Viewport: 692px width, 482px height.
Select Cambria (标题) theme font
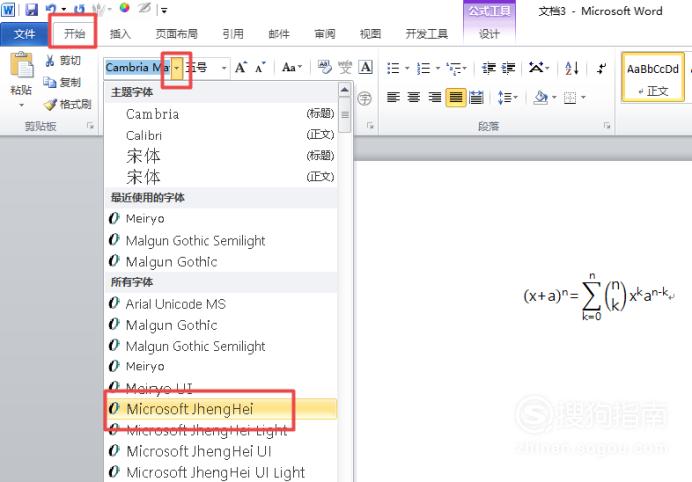[221, 114]
